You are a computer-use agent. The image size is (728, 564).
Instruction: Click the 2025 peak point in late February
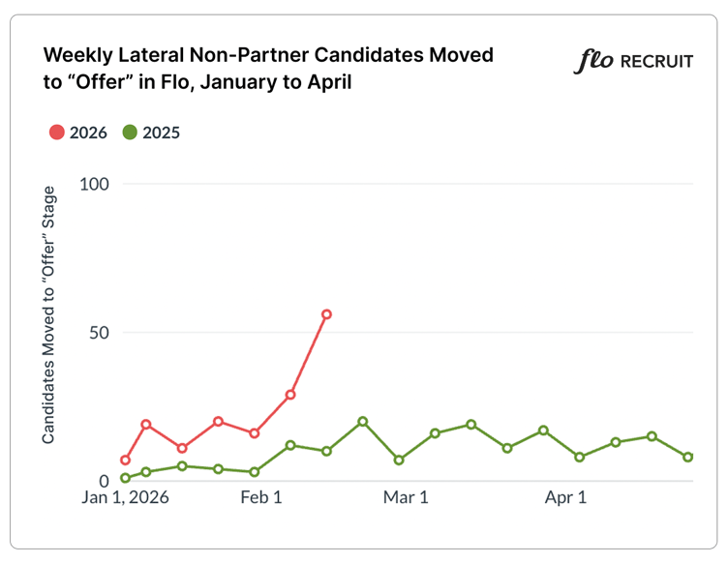(x=363, y=422)
